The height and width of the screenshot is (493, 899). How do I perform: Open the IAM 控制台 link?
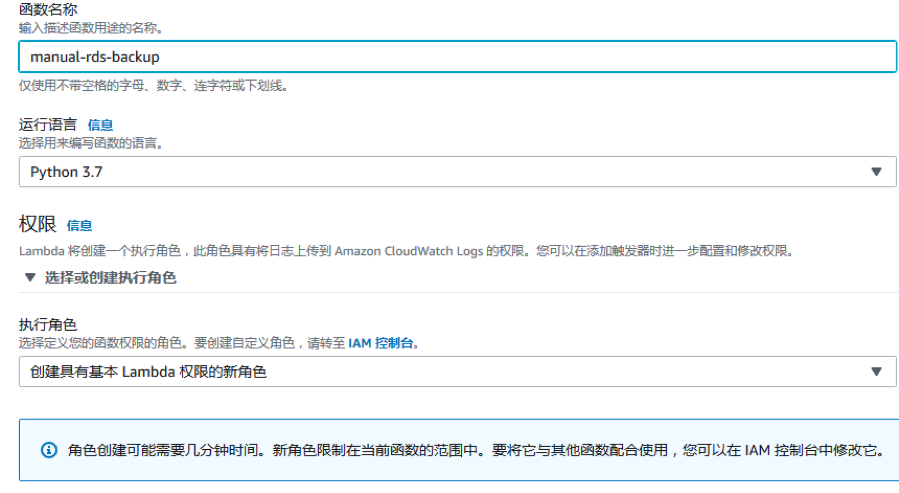(381, 343)
